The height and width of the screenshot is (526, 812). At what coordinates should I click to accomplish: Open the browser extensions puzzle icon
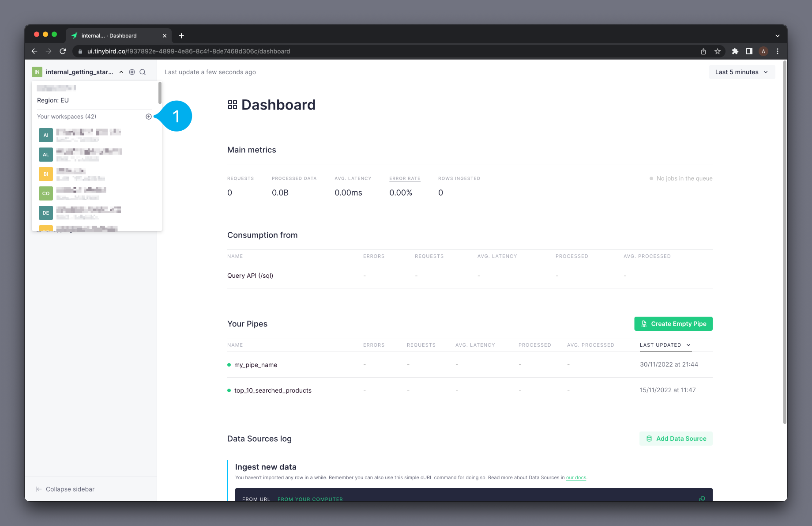pos(735,51)
